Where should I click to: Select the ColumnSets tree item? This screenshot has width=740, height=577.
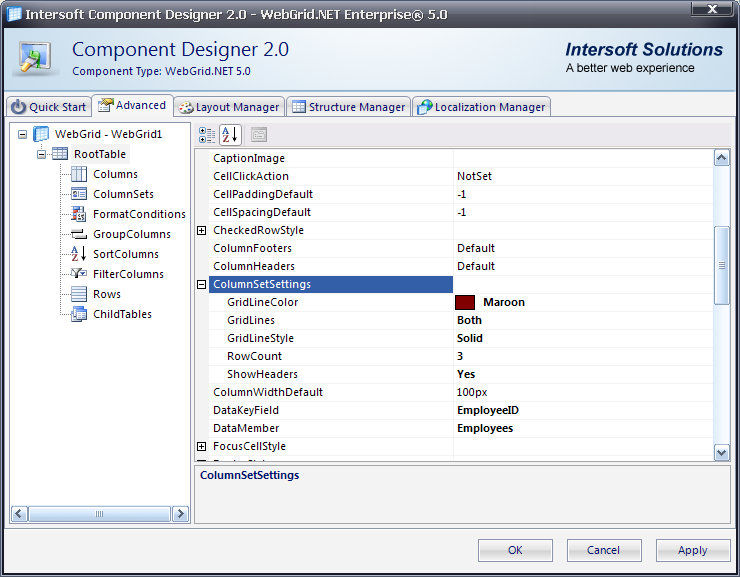coord(123,194)
